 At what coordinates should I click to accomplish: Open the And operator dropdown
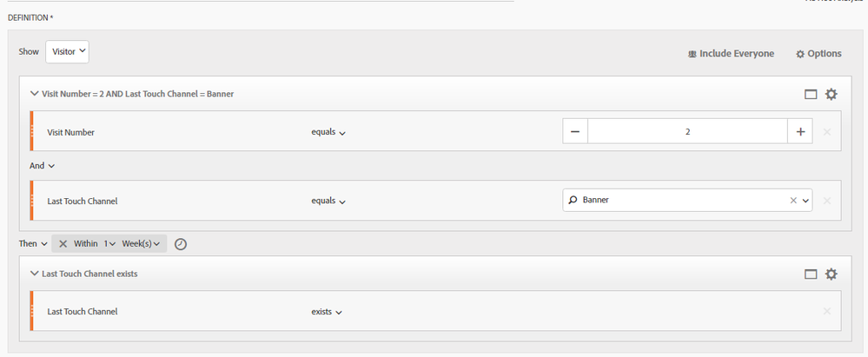point(43,166)
